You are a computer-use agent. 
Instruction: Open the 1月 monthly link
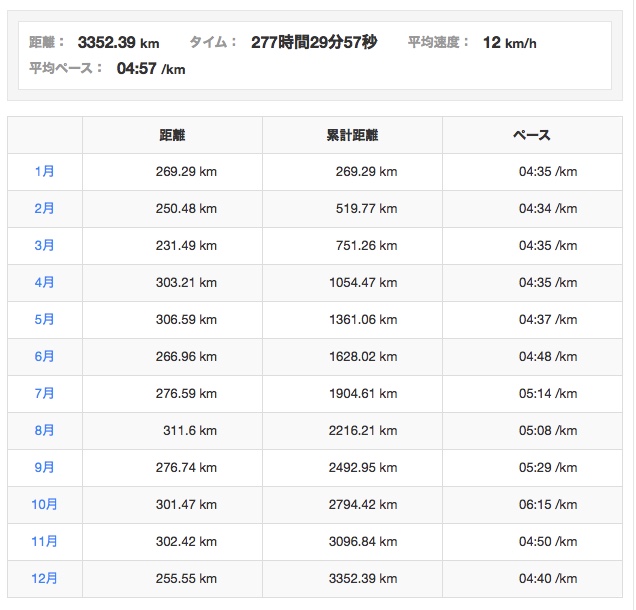pyautogui.click(x=44, y=172)
